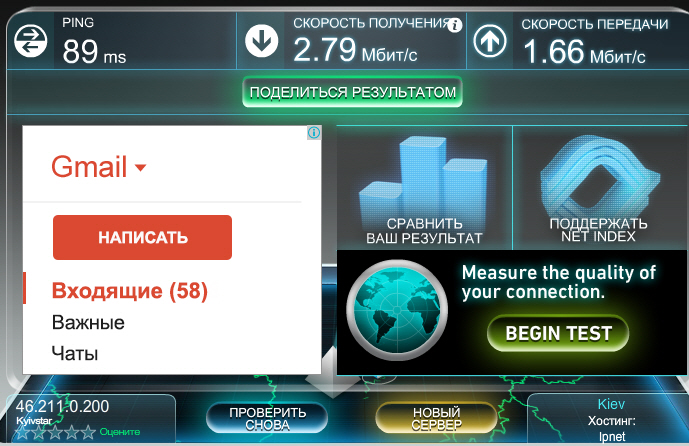Choose Новый сервер button
The width and height of the screenshot is (689, 446).
[436, 418]
